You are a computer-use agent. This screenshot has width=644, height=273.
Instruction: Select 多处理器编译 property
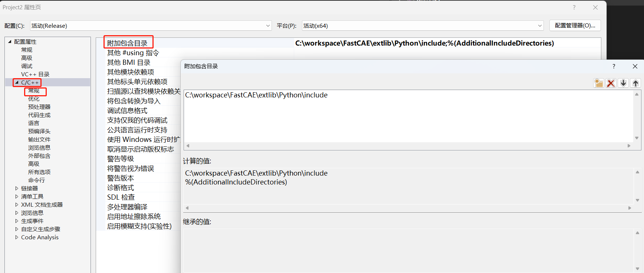click(x=127, y=207)
